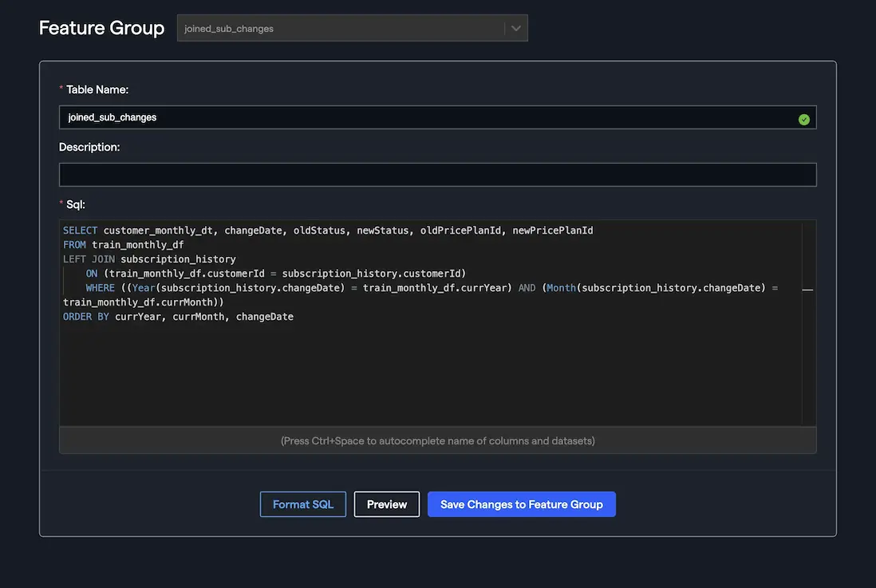
Task: Click into the empty Description field
Action: click(x=437, y=175)
